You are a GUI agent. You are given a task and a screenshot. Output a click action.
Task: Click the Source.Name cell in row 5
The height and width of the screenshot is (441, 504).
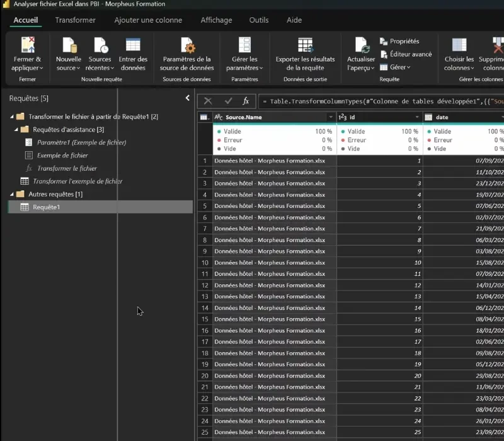pos(275,206)
